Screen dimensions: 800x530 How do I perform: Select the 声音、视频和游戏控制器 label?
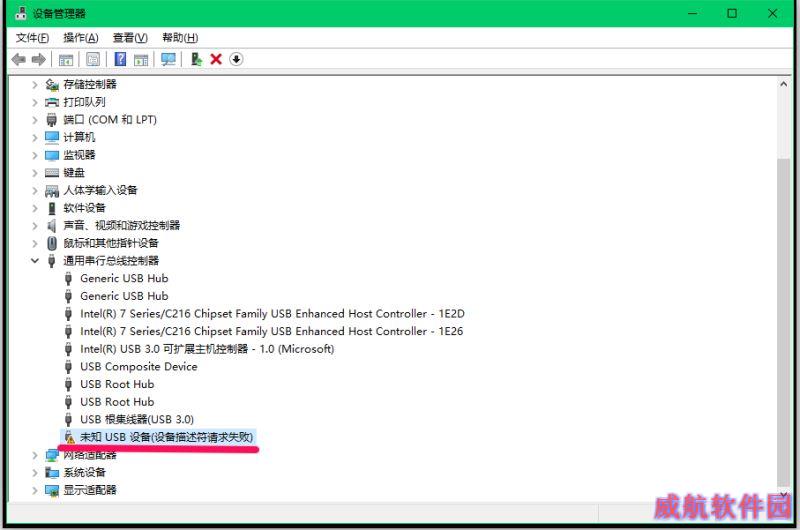click(121, 225)
